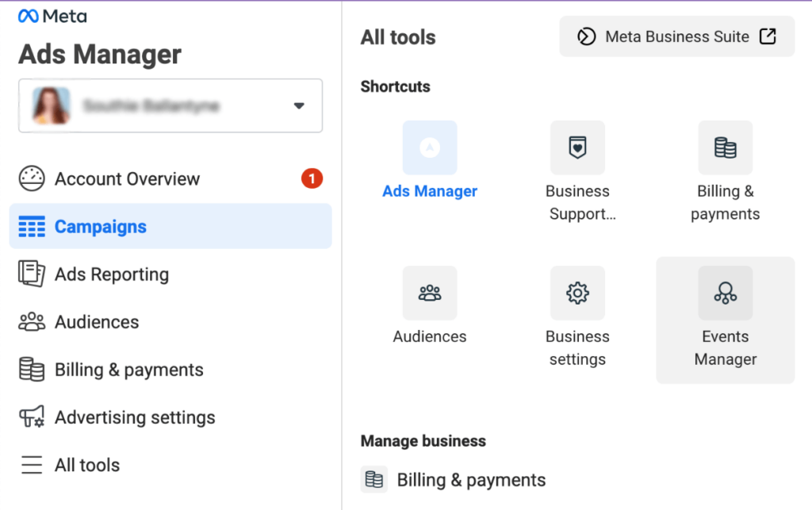Open Audiences in left sidebar
Image resolution: width=812 pixels, height=510 pixels.
[x=97, y=322]
